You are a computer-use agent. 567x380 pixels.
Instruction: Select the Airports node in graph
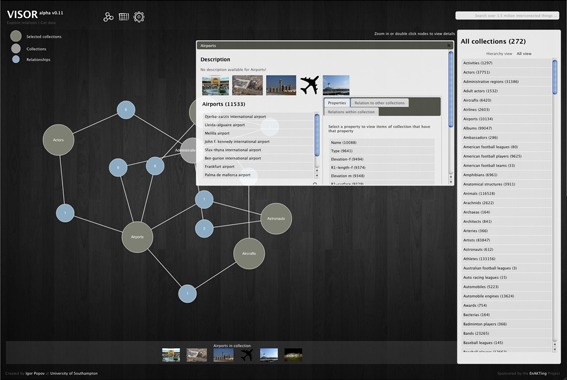pyautogui.click(x=137, y=237)
